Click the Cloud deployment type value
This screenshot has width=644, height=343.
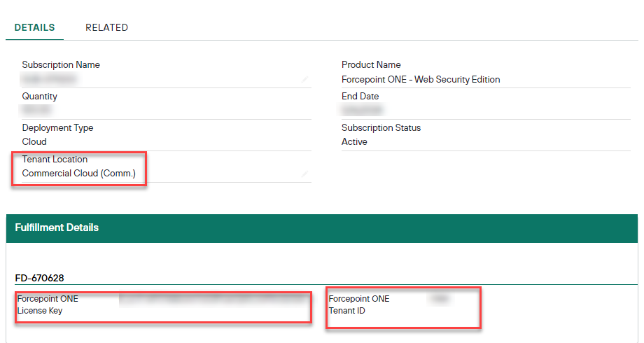[x=34, y=141]
